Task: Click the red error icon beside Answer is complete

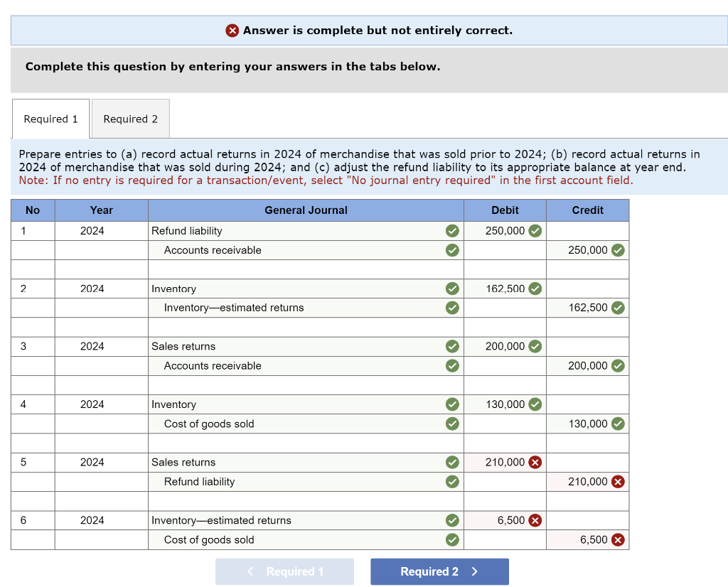Action: [x=232, y=31]
